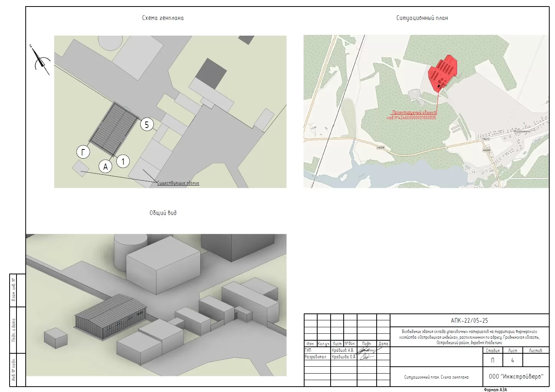Select the ООО "Инжстройбюро" company cell
555x392 pixels.
516,377
